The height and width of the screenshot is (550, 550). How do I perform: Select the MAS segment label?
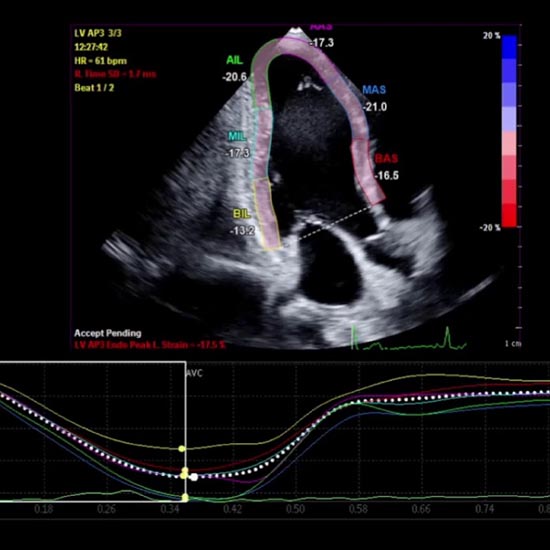click(x=374, y=90)
